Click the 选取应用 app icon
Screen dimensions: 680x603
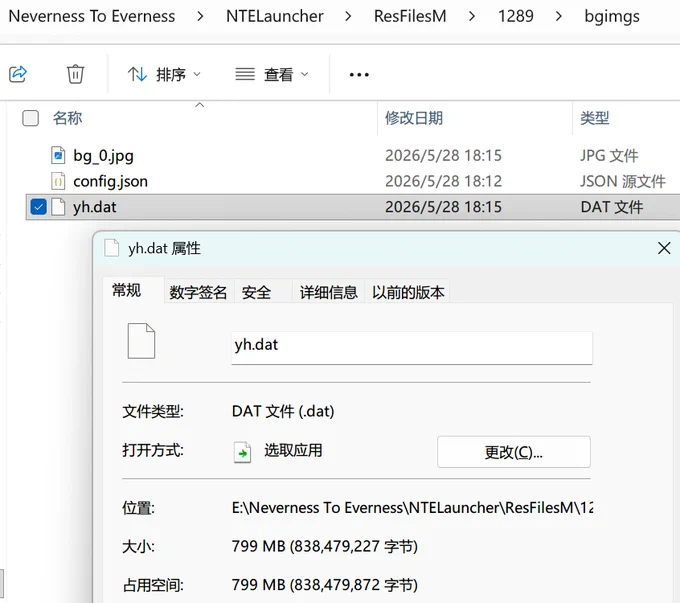tap(242, 452)
